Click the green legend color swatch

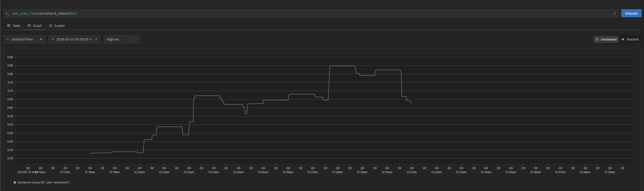tap(15, 183)
